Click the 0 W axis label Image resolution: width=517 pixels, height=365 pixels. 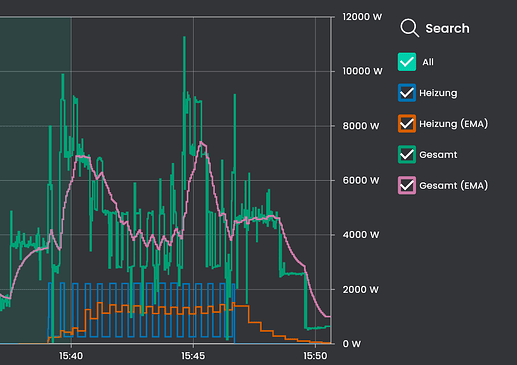[x=352, y=344]
